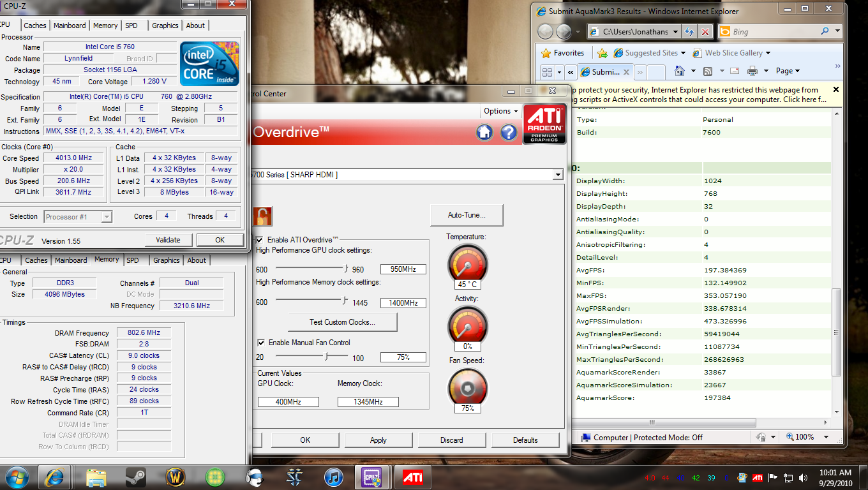Click the IE security information bar

coord(708,94)
